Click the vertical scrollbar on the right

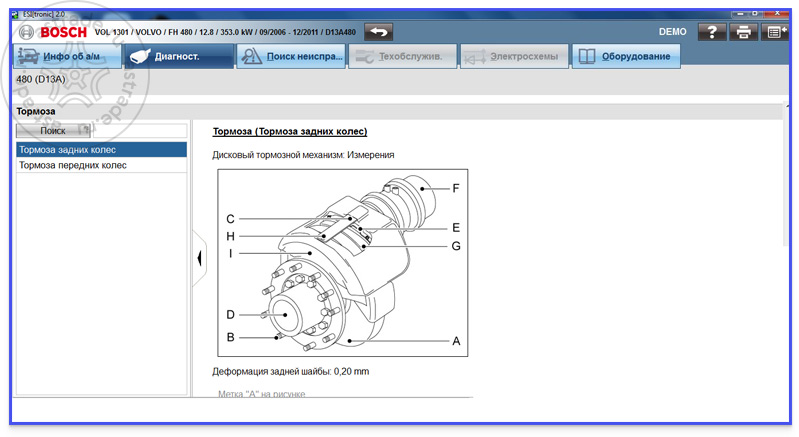coord(786,173)
